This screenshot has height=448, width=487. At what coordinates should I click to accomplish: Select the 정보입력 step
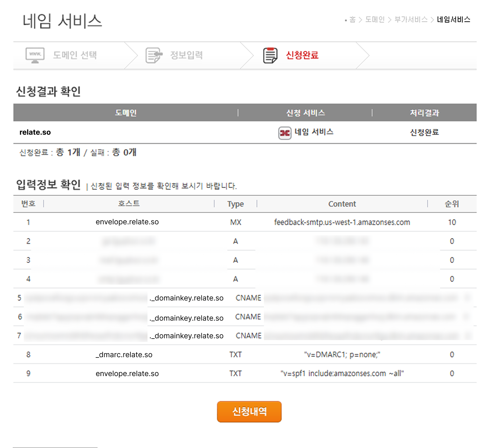[186, 55]
